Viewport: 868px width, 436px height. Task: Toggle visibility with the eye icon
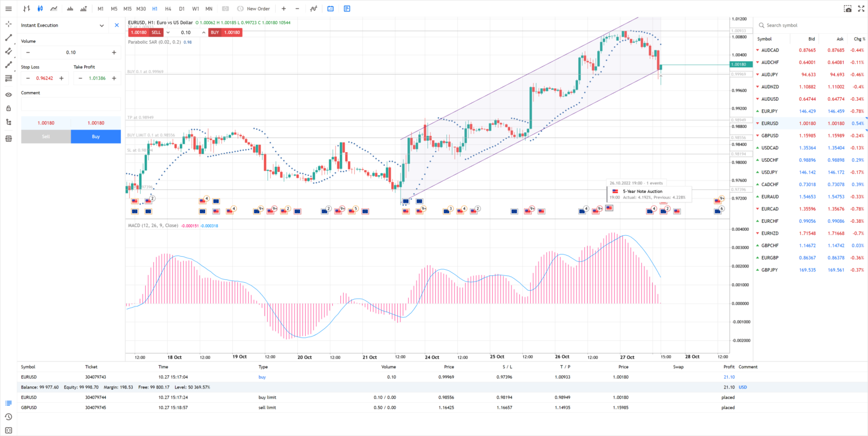coord(8,94)
